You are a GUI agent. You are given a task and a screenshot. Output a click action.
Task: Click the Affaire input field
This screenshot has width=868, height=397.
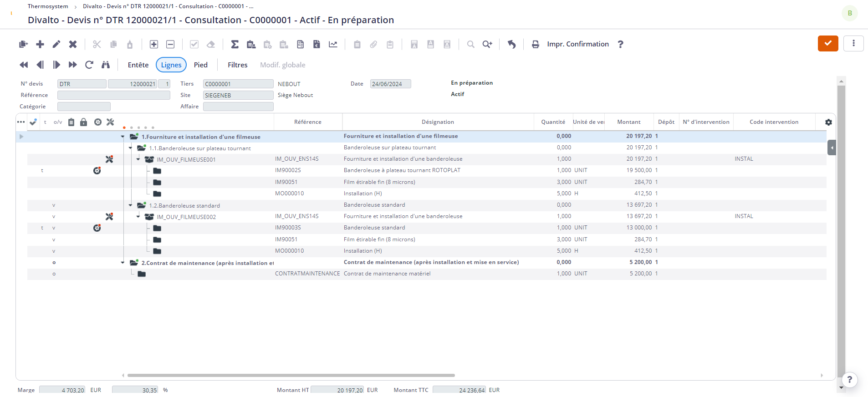[238, 107]
